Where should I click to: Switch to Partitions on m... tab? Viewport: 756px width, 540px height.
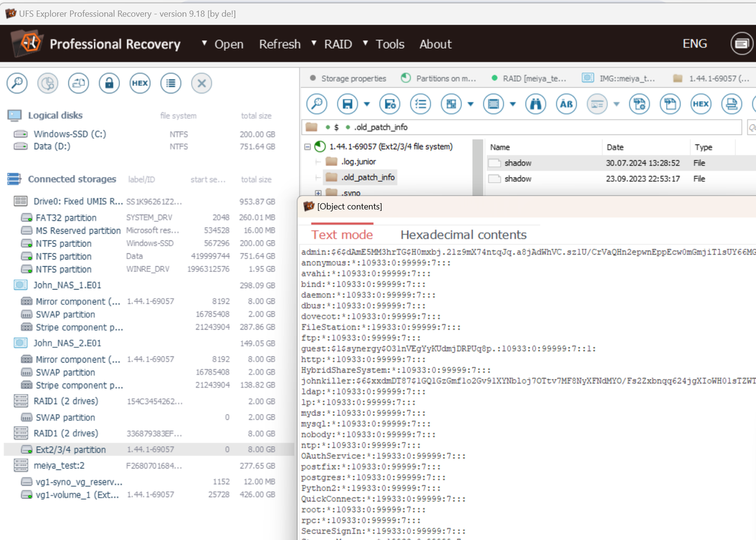(x=439, y=78)
